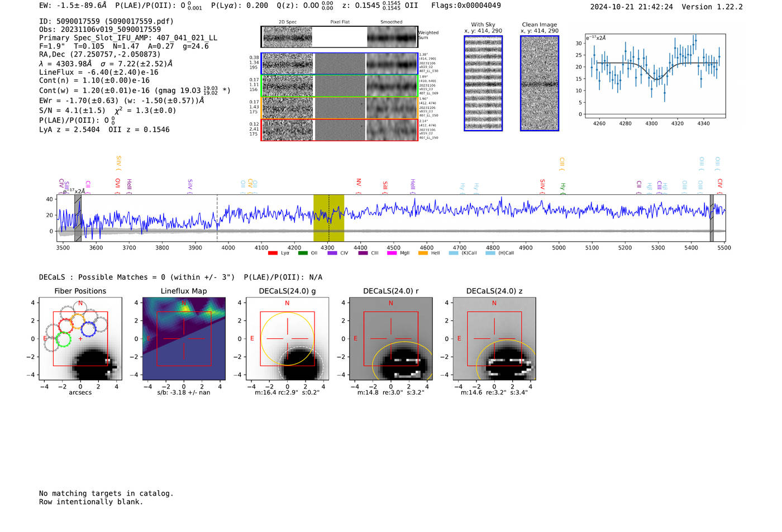Click the red CIV label near 5500
782x532 pixels.
coord(720,185)
